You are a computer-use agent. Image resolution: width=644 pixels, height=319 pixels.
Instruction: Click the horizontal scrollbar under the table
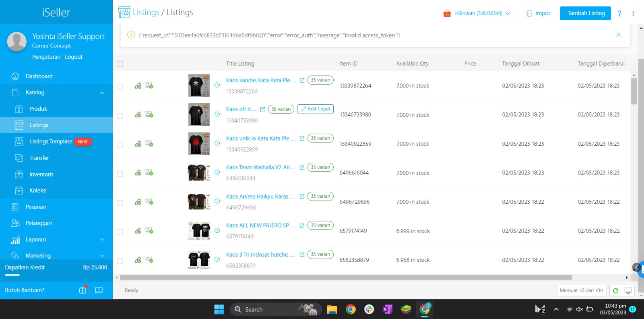345,278
